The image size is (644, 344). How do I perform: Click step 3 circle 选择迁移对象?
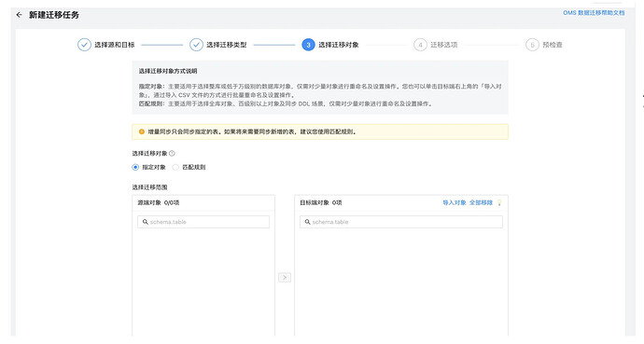point(308,45)
